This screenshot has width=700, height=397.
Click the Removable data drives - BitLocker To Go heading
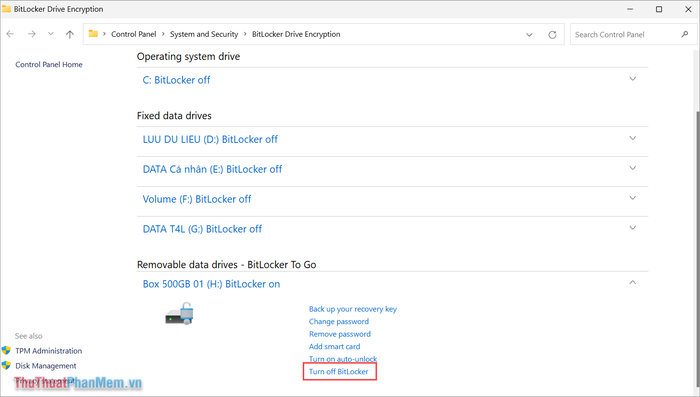pos(226,265)
